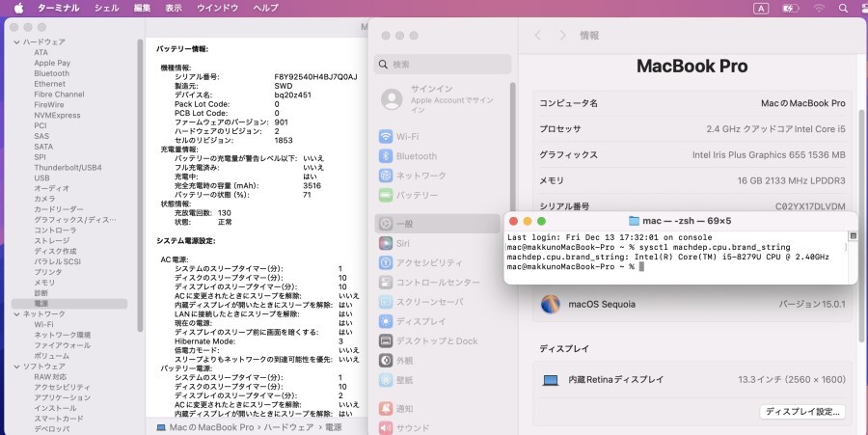Select アプリケーション under ソフトウェア
Viewport: 868px width, 435px height.
[62, 397]
